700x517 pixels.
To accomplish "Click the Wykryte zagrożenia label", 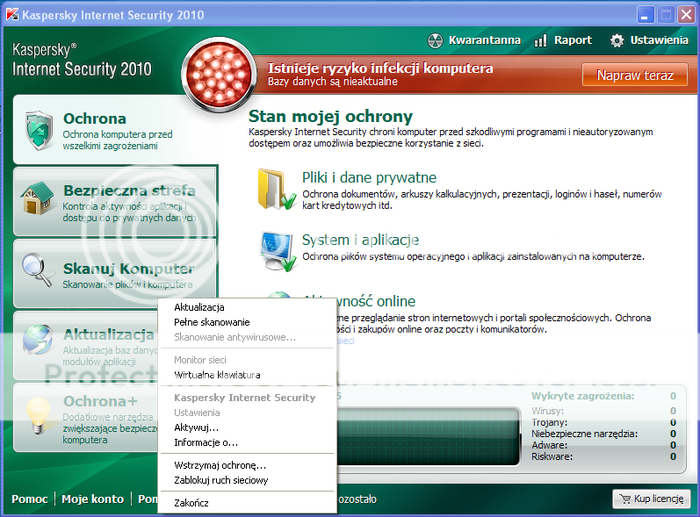I will (583, 396).
